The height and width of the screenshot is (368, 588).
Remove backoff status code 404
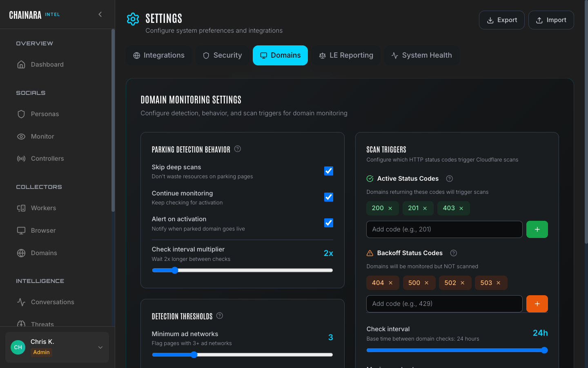point(391,283)
